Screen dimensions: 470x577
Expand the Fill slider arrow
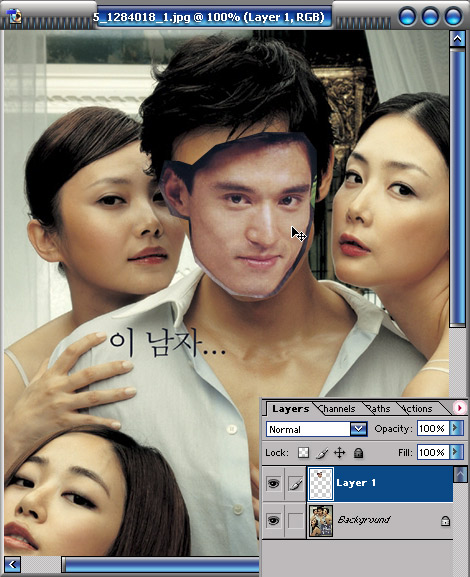(456, 452)
